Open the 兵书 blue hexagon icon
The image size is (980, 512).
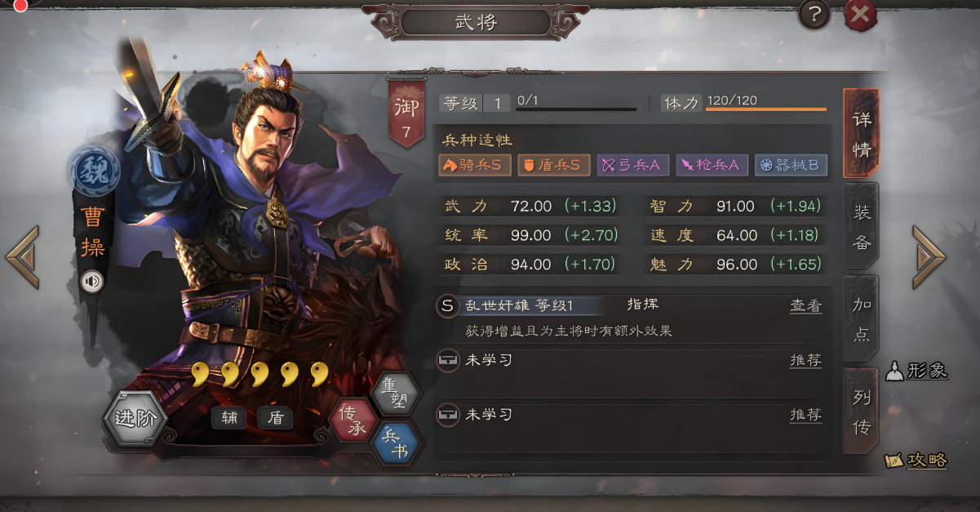397,443
